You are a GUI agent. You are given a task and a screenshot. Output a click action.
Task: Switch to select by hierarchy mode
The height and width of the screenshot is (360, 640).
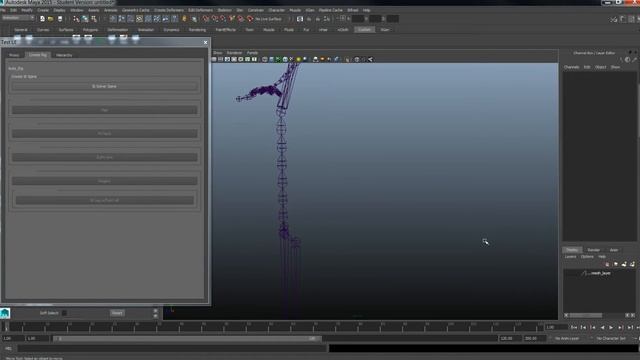click(76, 19)
